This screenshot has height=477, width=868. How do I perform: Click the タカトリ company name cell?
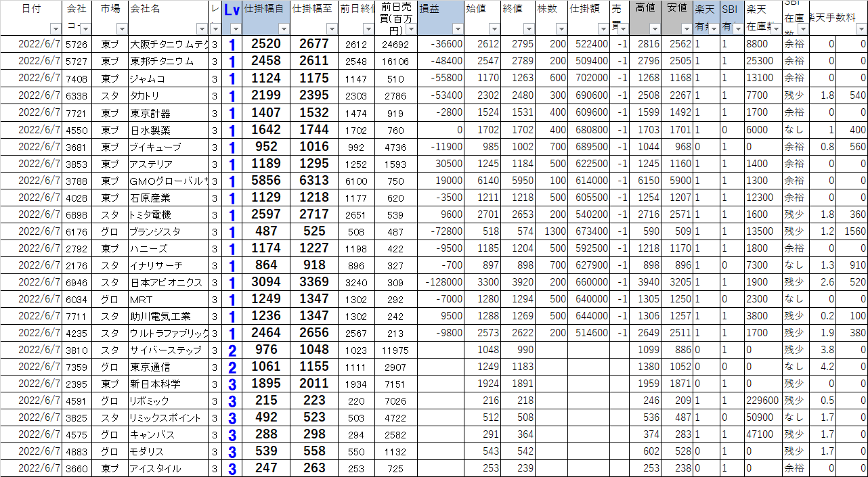pyautogui.click(x=169, y=95)
